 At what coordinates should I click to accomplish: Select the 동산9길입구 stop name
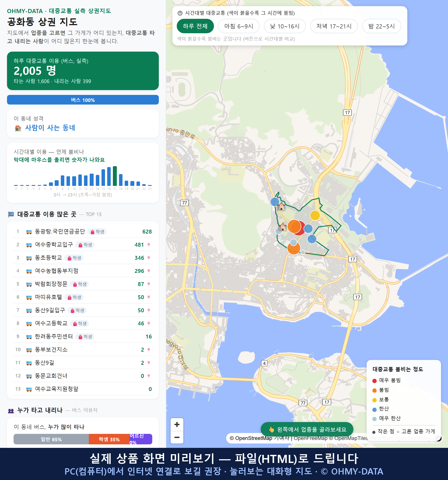[50, 310]
